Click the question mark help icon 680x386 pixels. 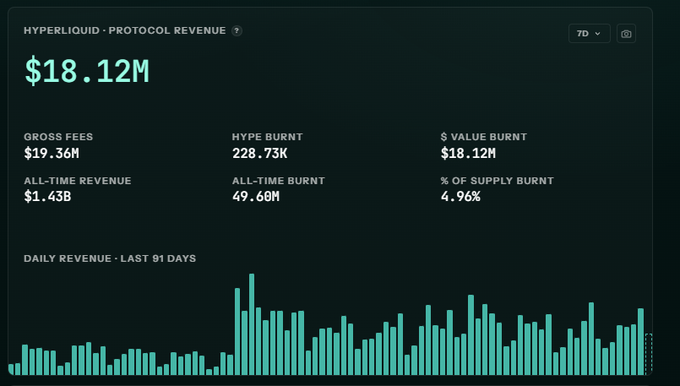[x=236, y=31]
